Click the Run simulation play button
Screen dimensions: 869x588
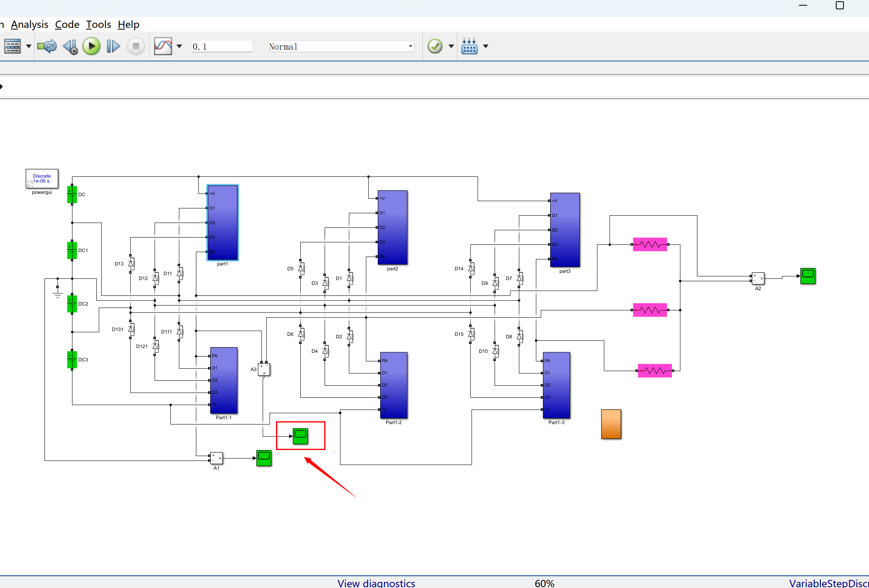[x=91, y=47]
